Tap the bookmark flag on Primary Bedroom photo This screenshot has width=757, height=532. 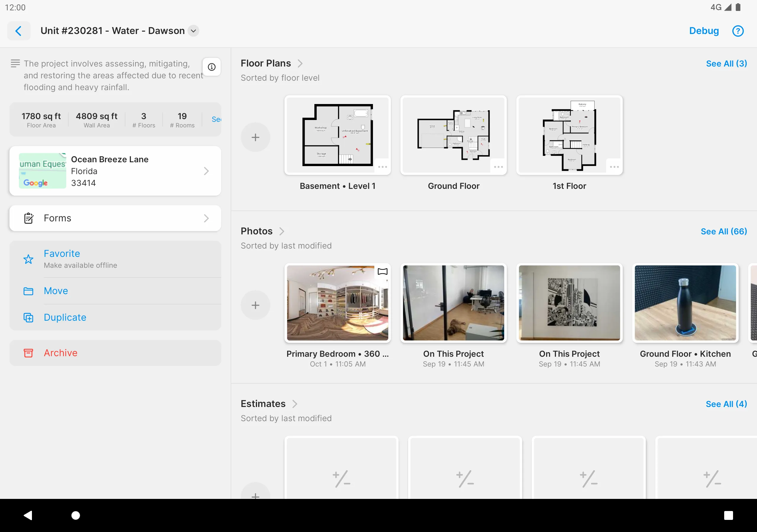(383, 271)
